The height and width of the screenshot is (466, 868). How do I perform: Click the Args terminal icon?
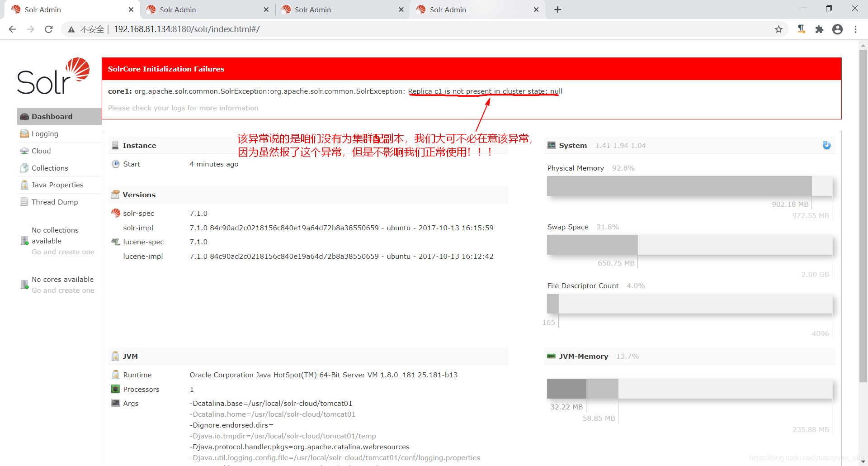(116, 403)
